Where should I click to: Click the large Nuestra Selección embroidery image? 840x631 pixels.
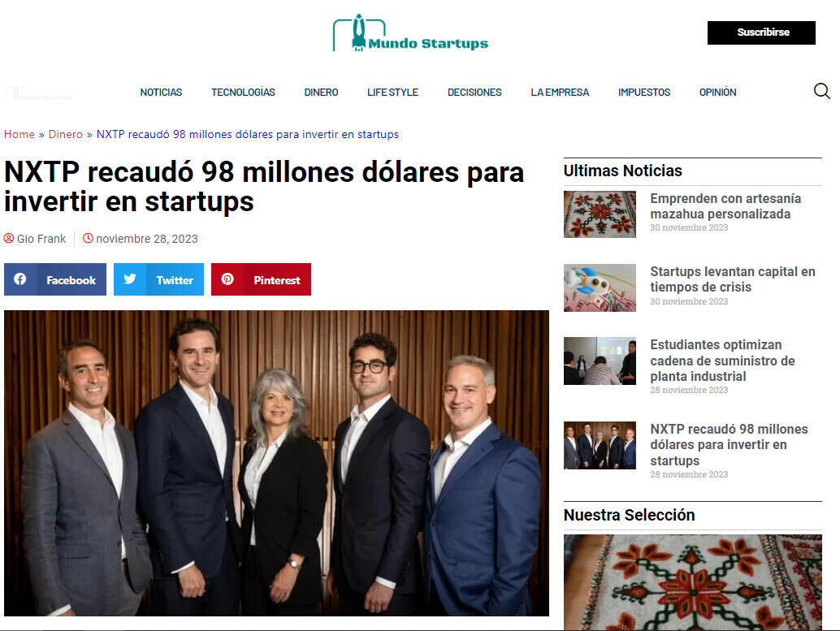pyautogui.click(x=693, y=581)
